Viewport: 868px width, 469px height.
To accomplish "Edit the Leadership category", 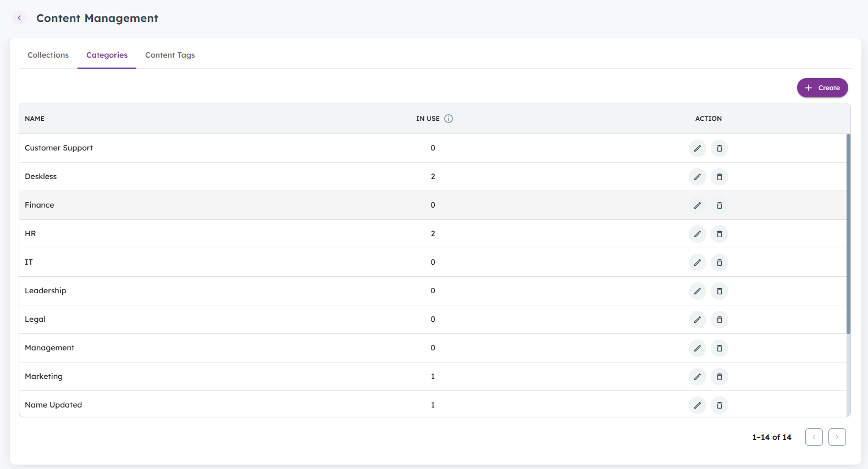I will 698,291.
